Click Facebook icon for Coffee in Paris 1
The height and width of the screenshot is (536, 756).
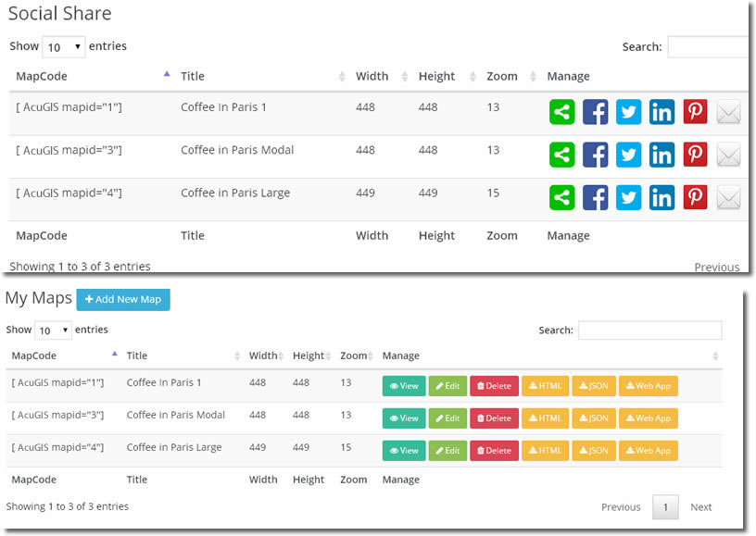click(x=595, y=112)
